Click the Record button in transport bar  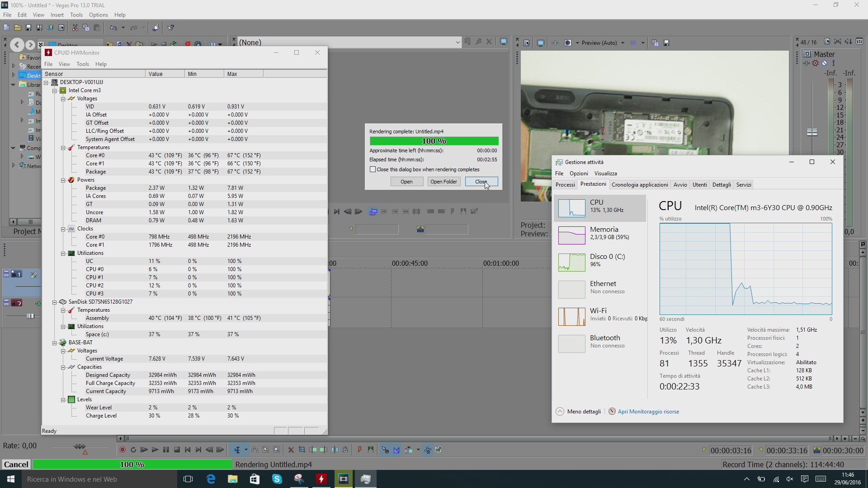[122, 450]
